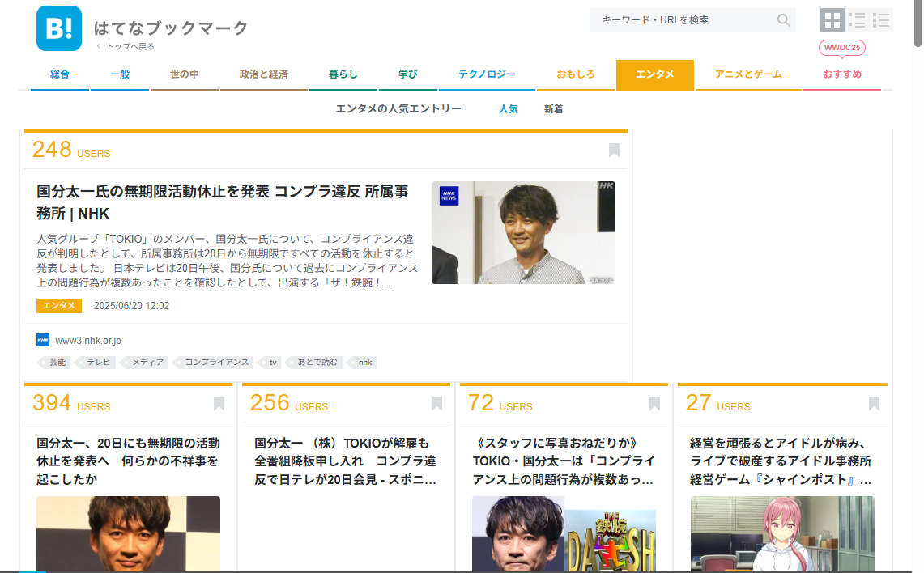
Task: Click the back chevron before トップへ戻る
Action: [x=99, y=46]
